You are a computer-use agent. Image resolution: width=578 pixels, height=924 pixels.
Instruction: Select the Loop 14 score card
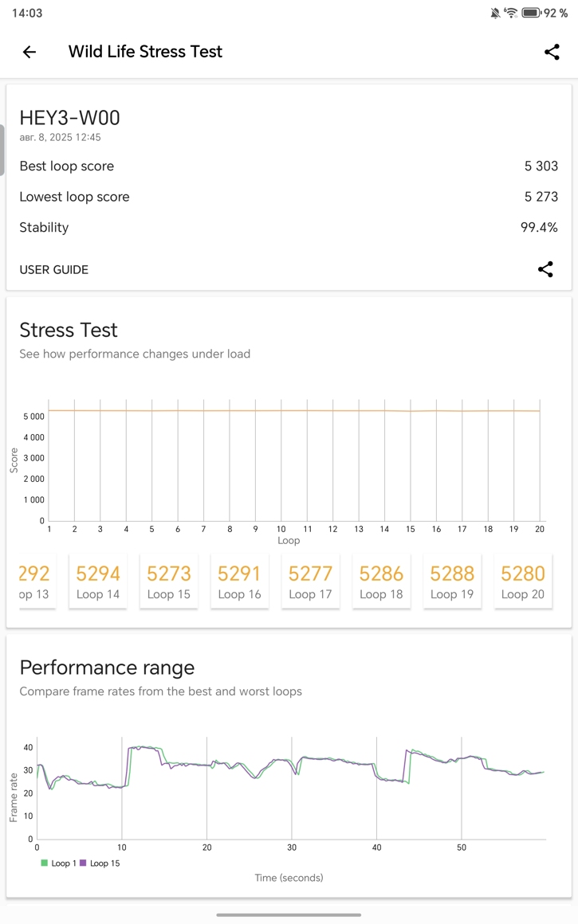tap(98, 581)
